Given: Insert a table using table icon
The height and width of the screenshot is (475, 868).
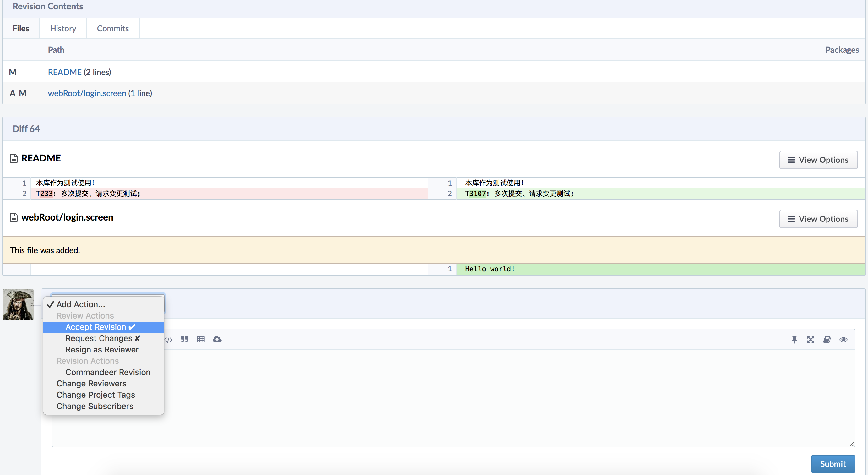Looking at the screenshot, I should tap(201, 340).
